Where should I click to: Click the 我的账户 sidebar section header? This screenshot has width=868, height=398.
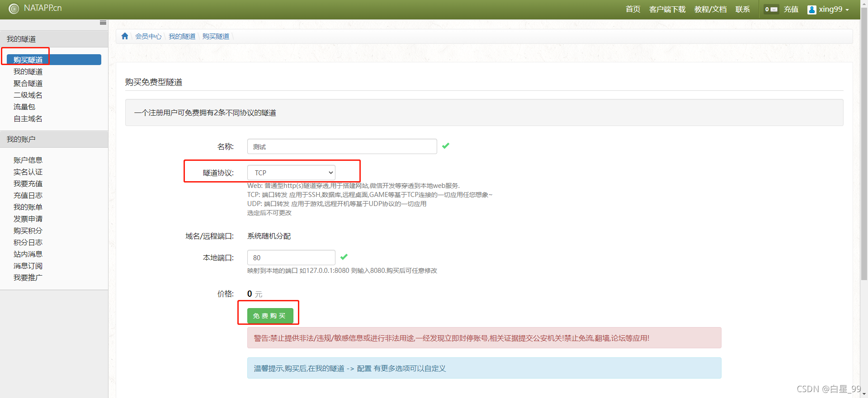(x=54, y=139)
